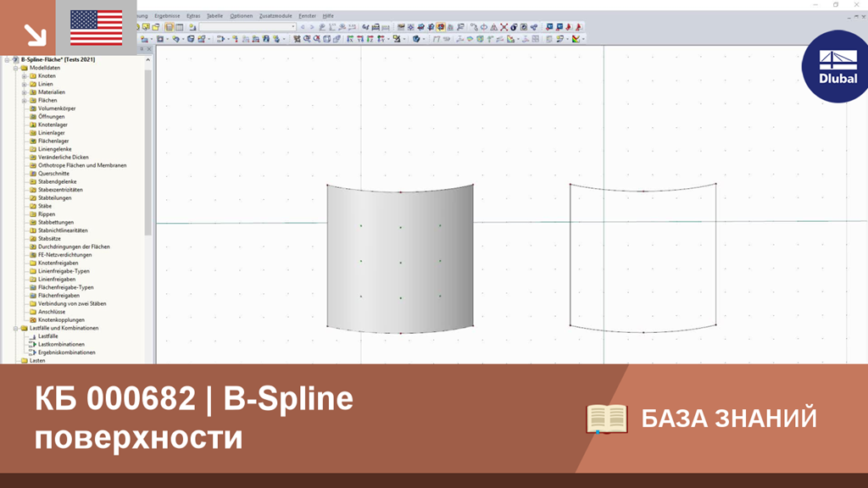Screen dimensions: 868x488
Task: Select the Stabexzentrizitäten tree entry
Action: 60,190
